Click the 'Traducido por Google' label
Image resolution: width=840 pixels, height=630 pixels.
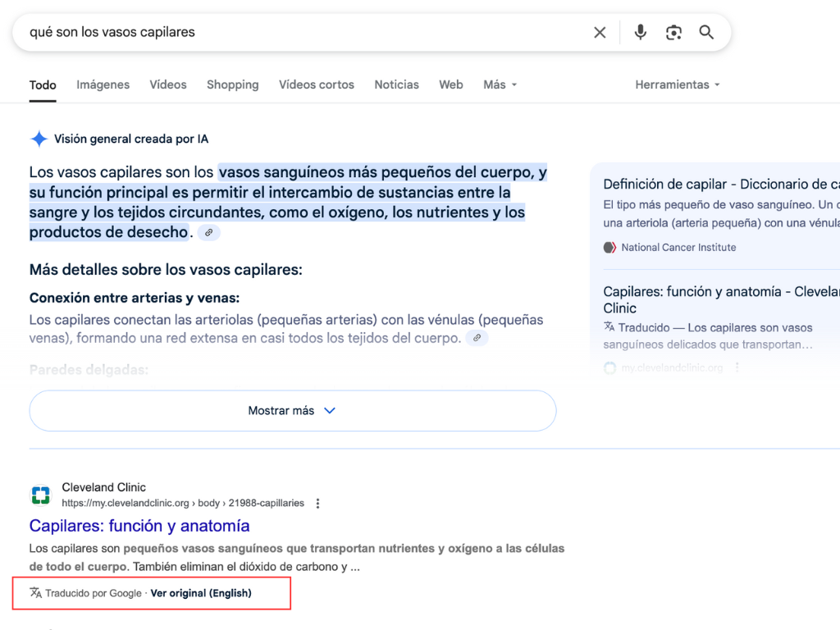94,593
